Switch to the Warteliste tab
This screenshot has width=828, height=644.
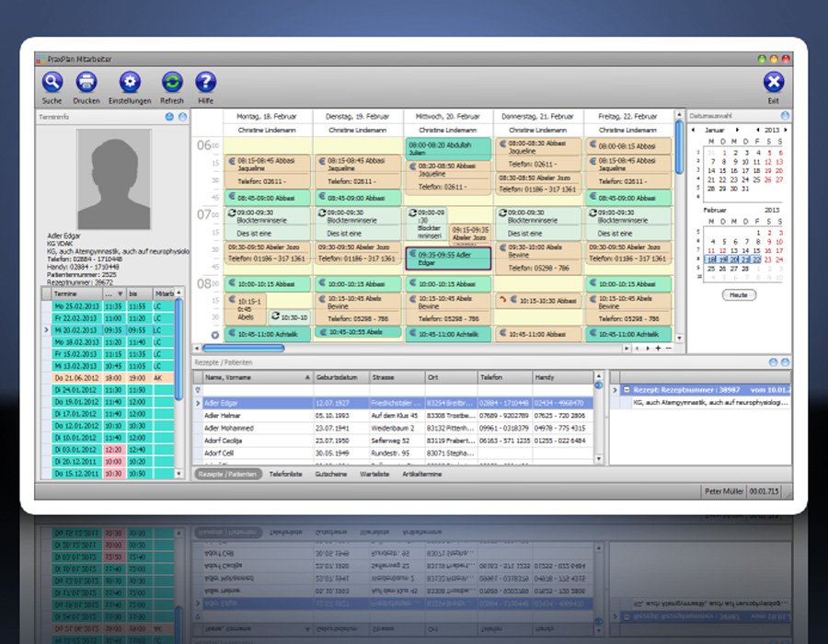[374, 474]
